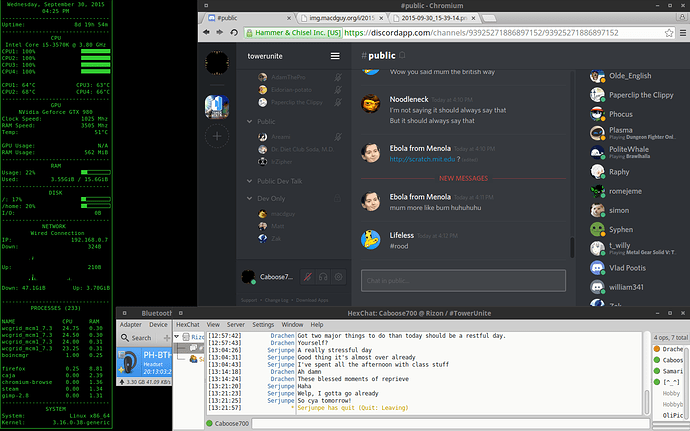Viewport: 690px width, 431px height.
Task: Click muted mic icon beside AdamThePro
Action: tap(338, 77)
